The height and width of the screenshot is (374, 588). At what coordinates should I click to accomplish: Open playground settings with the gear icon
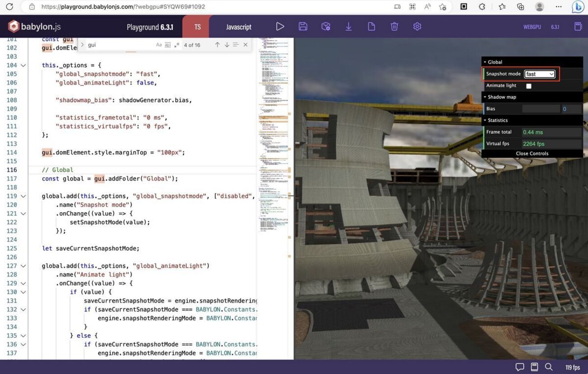(417, 26)
